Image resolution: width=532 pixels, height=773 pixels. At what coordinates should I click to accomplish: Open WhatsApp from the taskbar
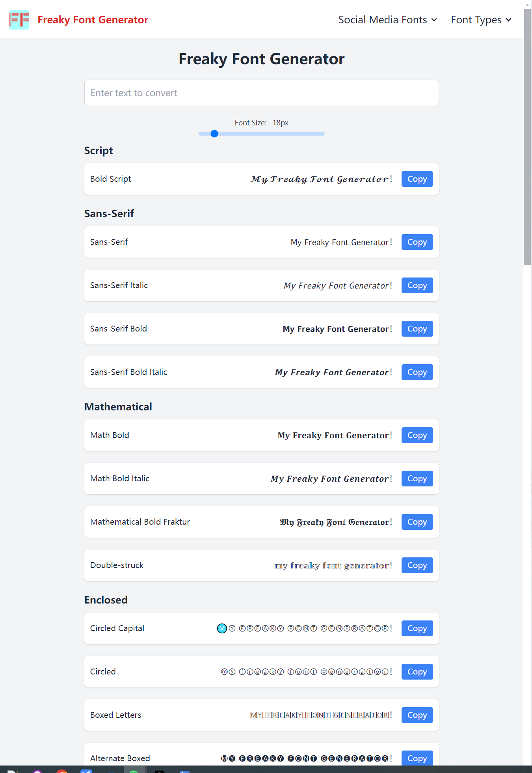(x=134, y=769)
